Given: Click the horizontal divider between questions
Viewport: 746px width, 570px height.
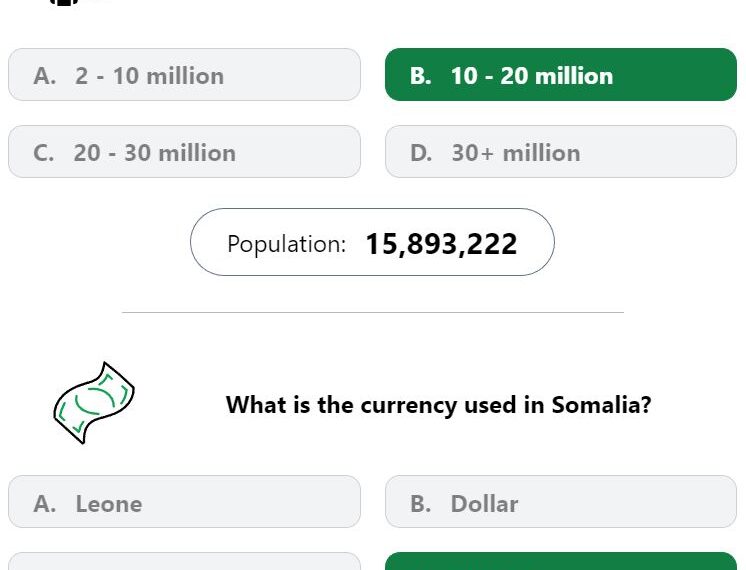Looking at the screenshot, I should coord(373,313).
